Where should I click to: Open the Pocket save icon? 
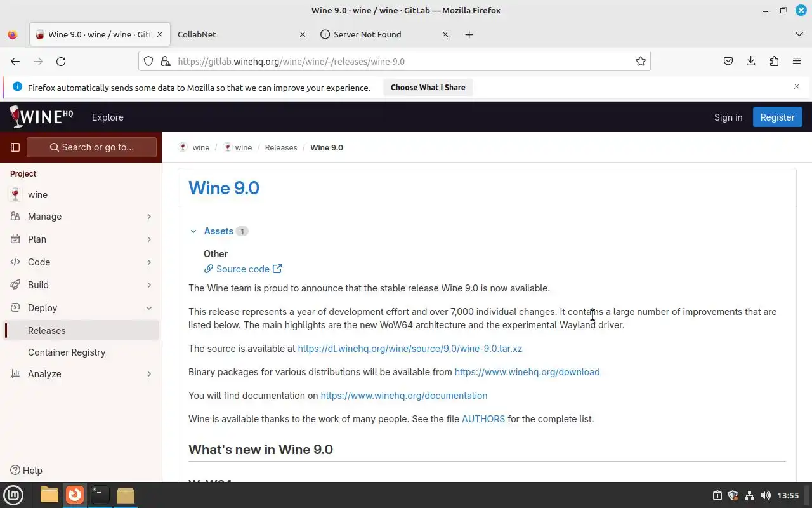(728, 61)
